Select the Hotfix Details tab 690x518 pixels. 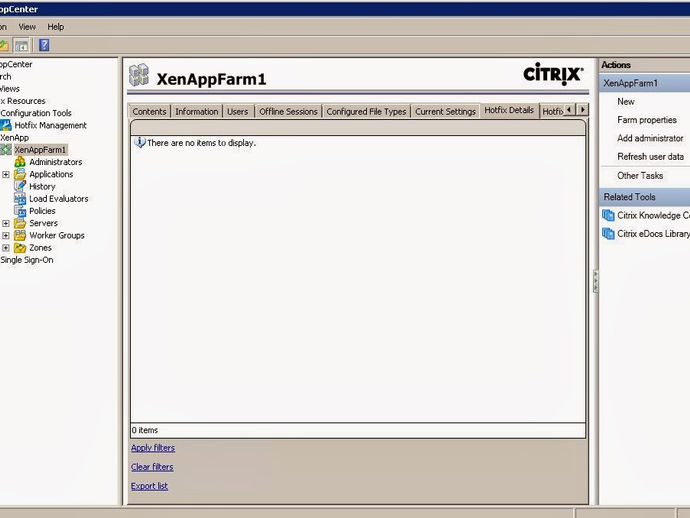[509, 110]
